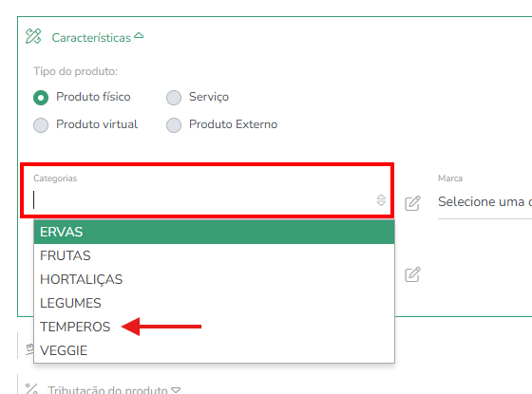Click the Características section title
Viewport: 532px width, 394px height.
coord(91,38)
